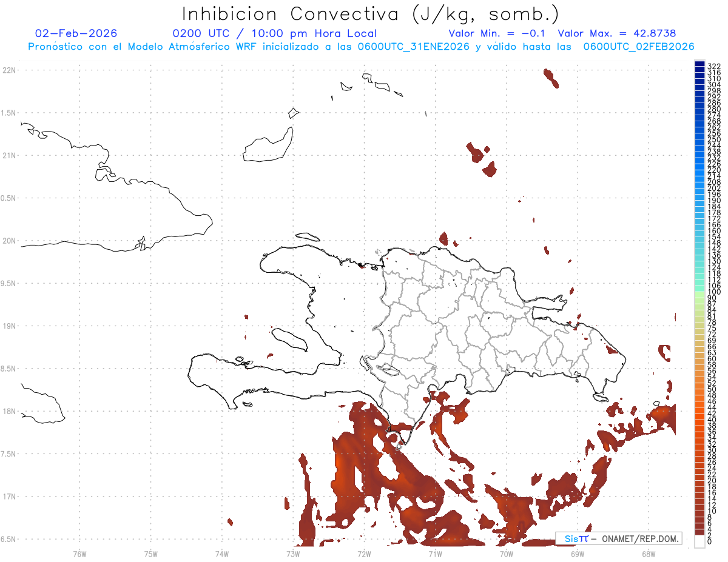Image resolution: width=728 pixels, height=562 pixels.
Task: Click the "70W" longitude label
Action: pos(507,553)
